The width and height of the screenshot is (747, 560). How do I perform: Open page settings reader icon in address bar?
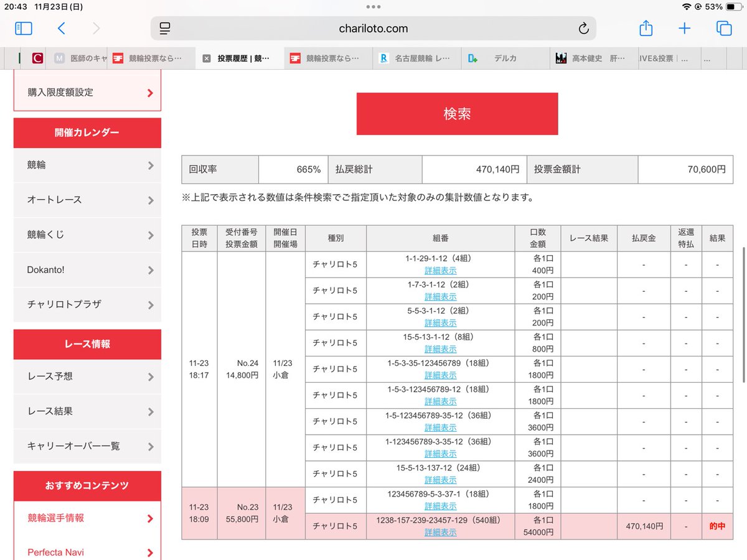[x=165, y=29]
